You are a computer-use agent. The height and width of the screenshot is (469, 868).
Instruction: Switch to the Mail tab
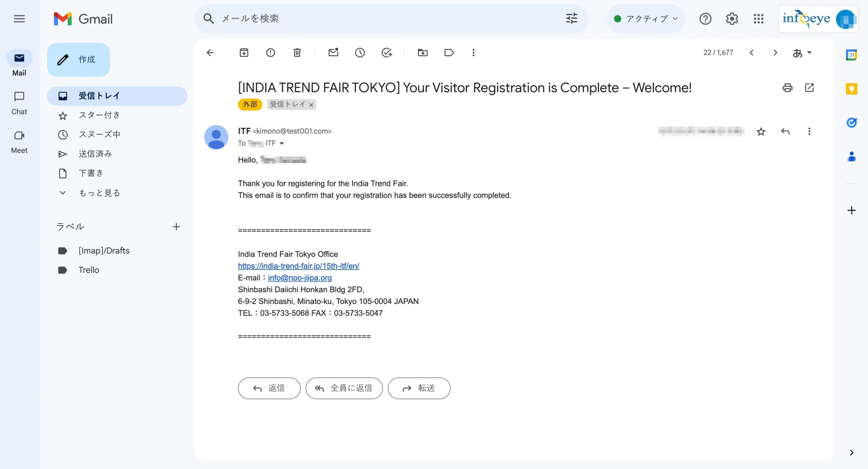pyautogui.click(x=19, y=63)
